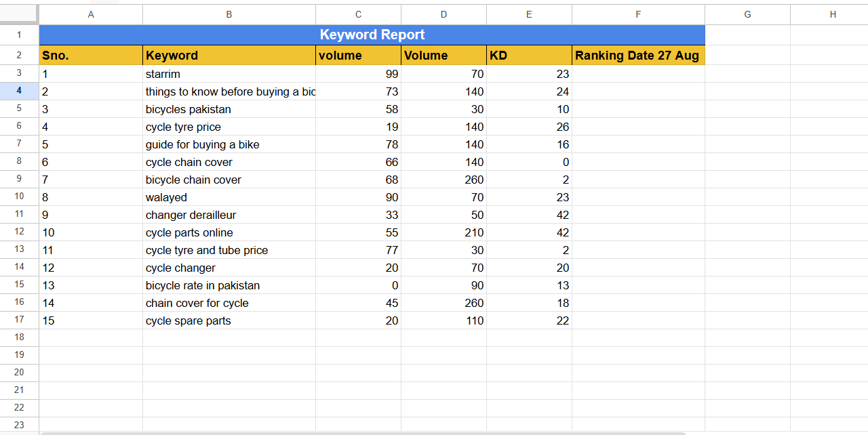Click the changer derailleur cell

tap(229, 215)
